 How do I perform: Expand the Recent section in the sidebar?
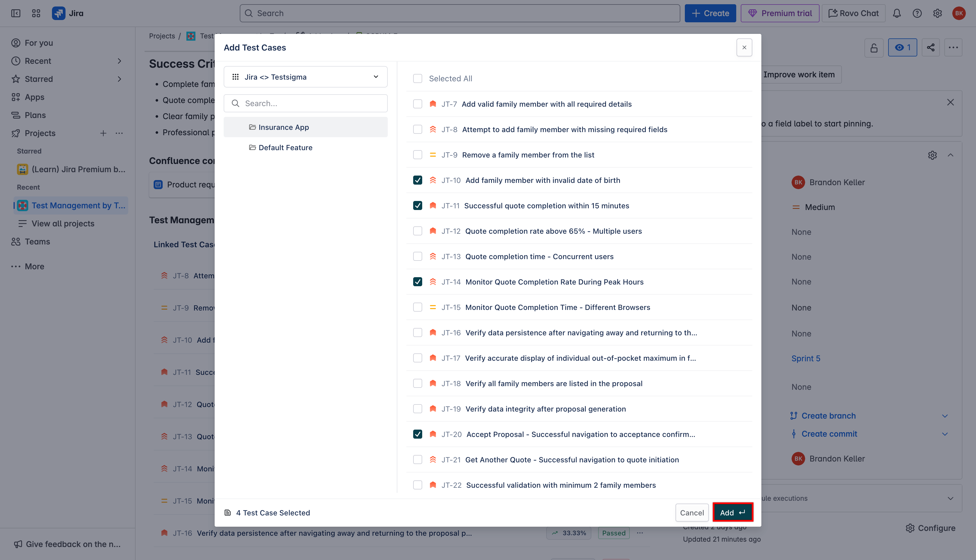(x=119, y=61)
